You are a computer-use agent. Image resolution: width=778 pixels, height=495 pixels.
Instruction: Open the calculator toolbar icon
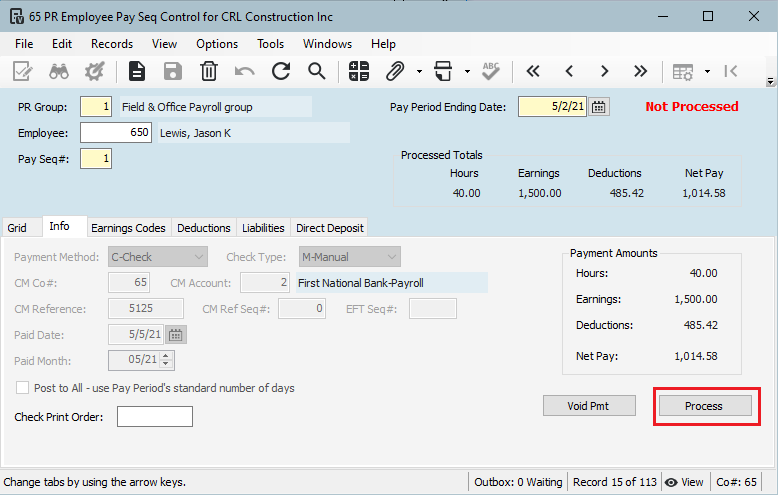tap(359, 71)
